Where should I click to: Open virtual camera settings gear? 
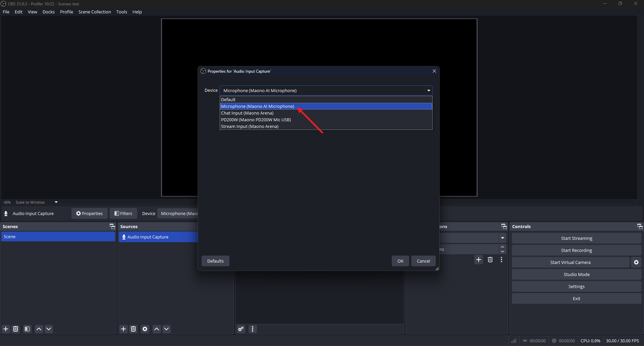(636, 262)
